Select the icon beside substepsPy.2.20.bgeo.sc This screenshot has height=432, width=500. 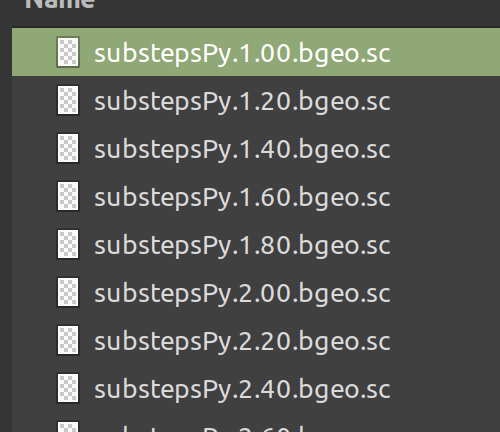point(68,340)
